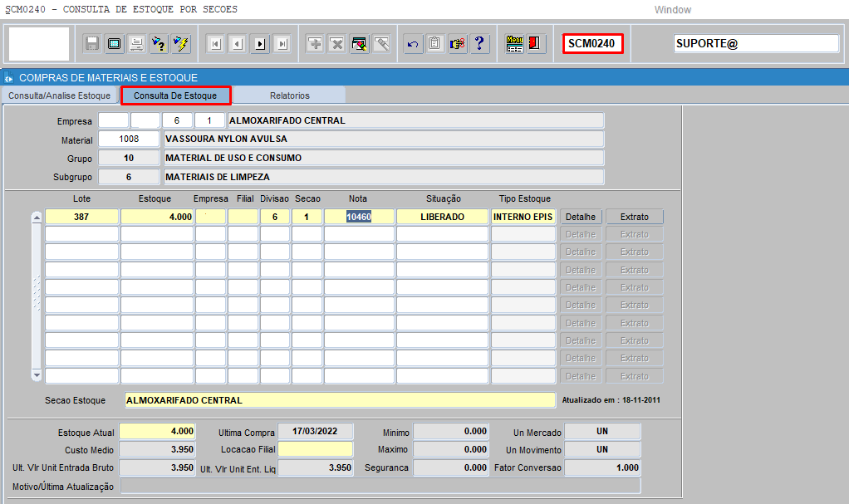849x504 pixels.
Task: Click the VASSOURA NYLON AVULSA description field
Action: pos(383,139)
